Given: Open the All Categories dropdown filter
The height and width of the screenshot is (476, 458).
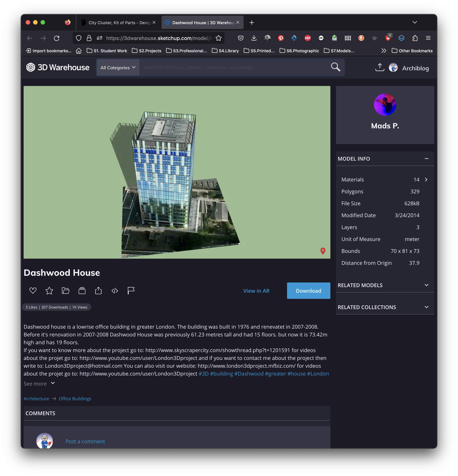Looking at the screenshot, I should pyautogui.click(x=118, y=67).
